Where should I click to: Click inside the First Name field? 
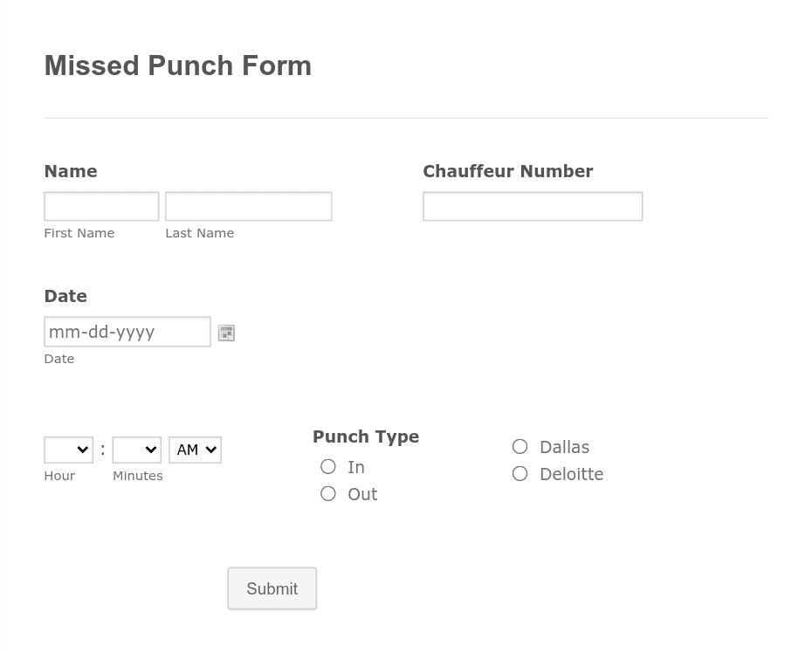click(x=101, y=206)
